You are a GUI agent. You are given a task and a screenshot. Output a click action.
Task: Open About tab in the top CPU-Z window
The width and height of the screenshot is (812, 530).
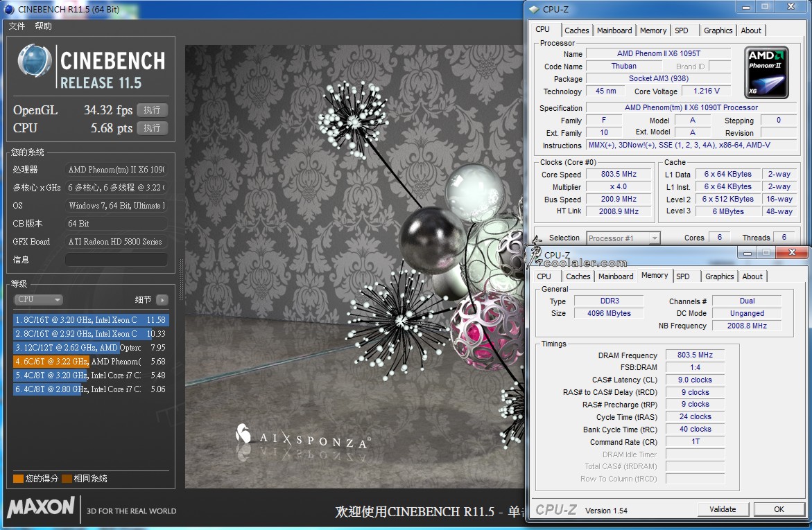751,30
